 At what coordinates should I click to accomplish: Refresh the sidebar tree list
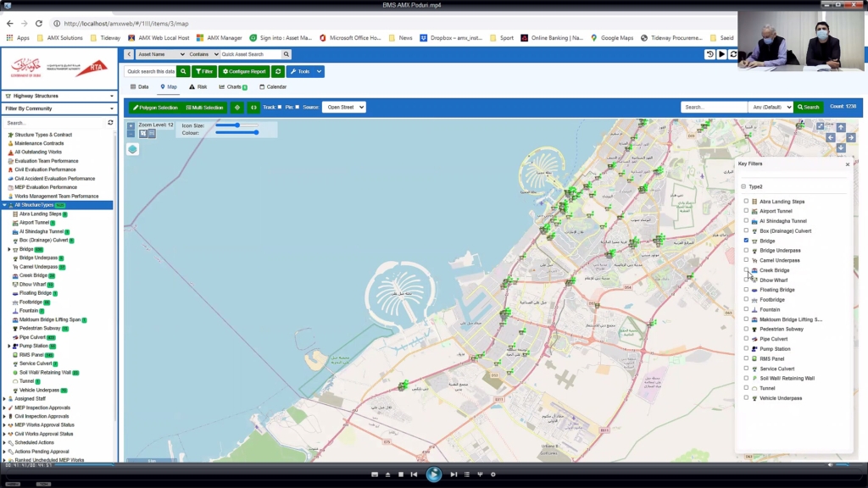pyautogui.click(x=110, y=123)
